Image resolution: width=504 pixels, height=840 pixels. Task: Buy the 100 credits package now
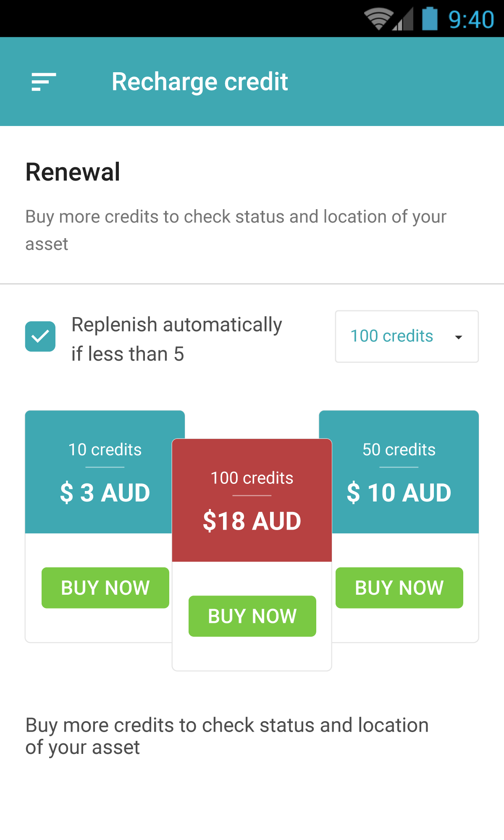[252, 616]
